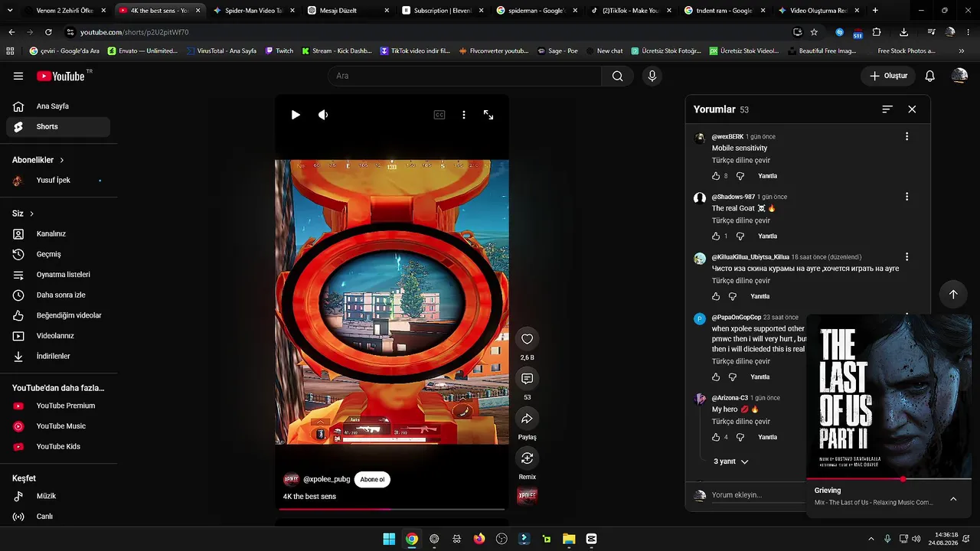Bookmark this page with the star

pyautogui.click(x=814, y=32)
